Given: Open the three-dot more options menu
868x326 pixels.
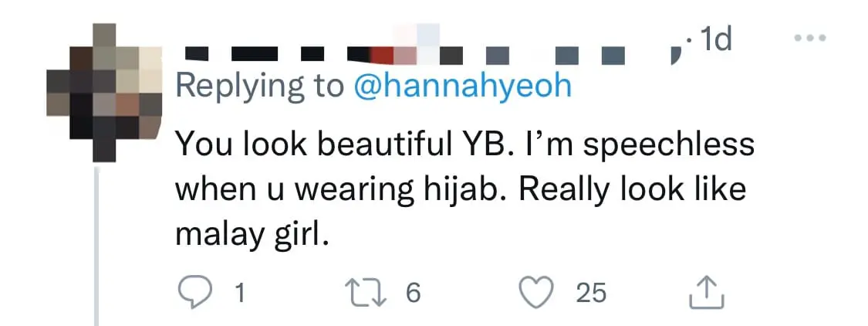Looking at the screenshot, I should pos(811,39).
